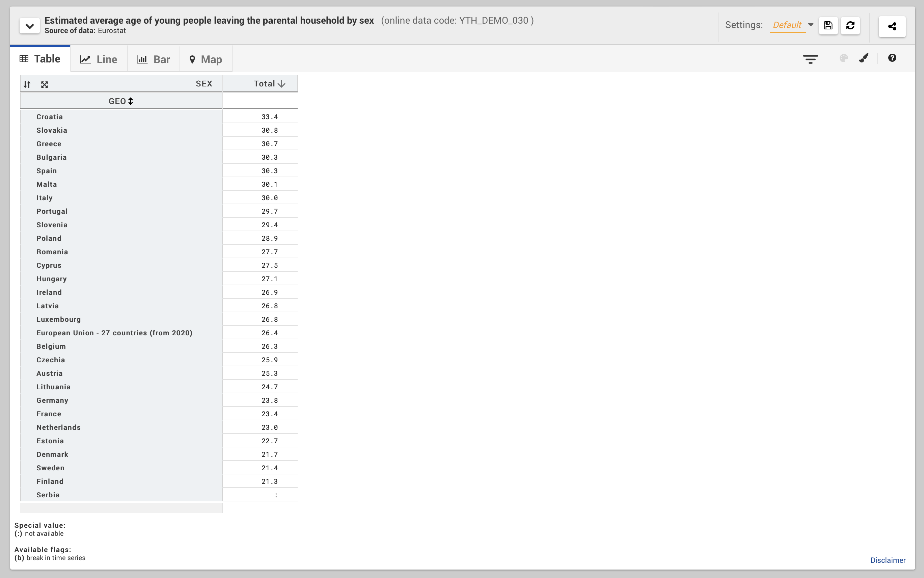Viewport: 924px width, 578px height.
Task: Switch to the Table tab
Action: [x=40, y=58]
